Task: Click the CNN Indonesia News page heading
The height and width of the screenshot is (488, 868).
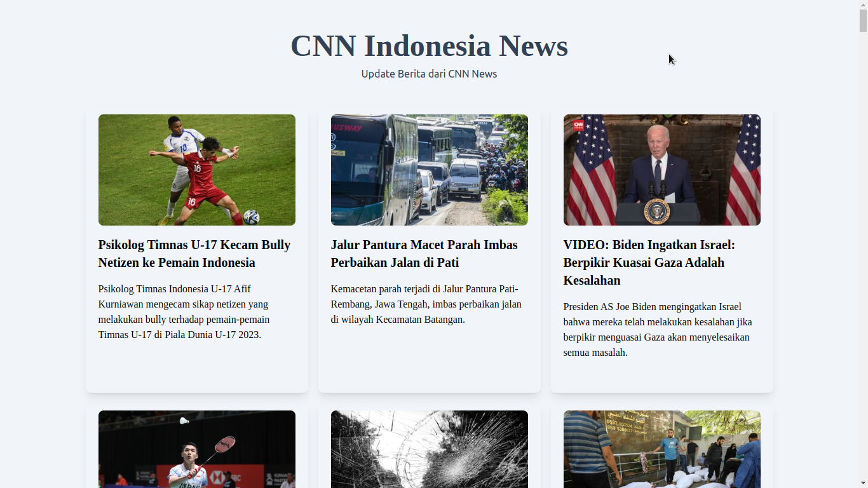Action: 429,46
